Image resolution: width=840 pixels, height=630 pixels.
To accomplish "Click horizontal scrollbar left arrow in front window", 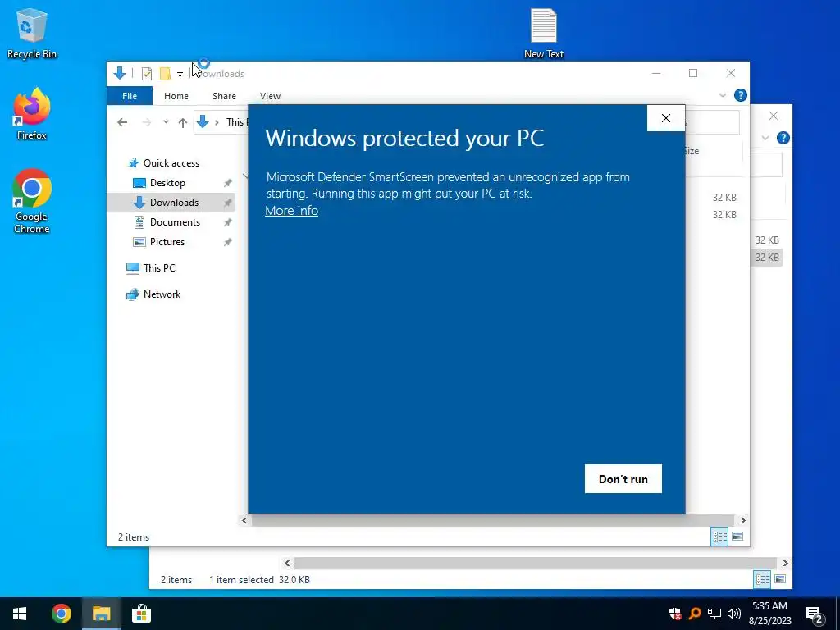I will 244,520.
